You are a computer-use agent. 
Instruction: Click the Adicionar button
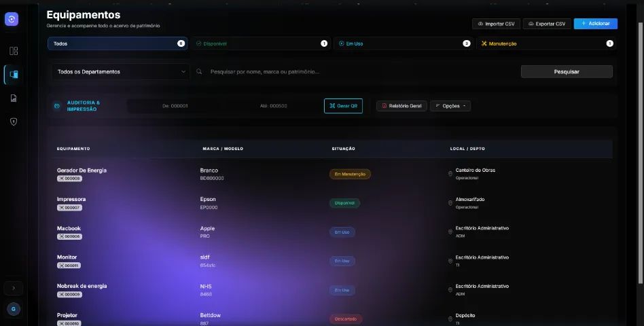(x=596, y=23)
